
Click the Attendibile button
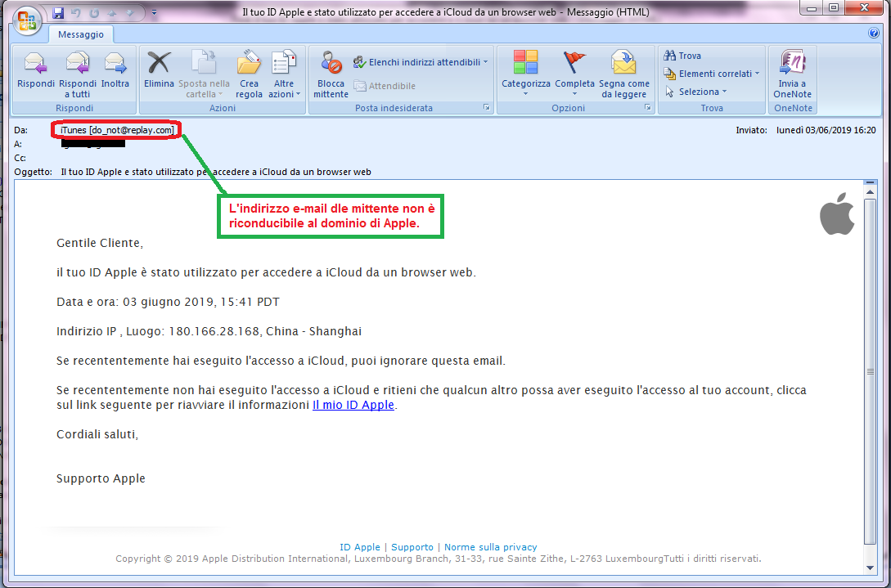(385, 86)
